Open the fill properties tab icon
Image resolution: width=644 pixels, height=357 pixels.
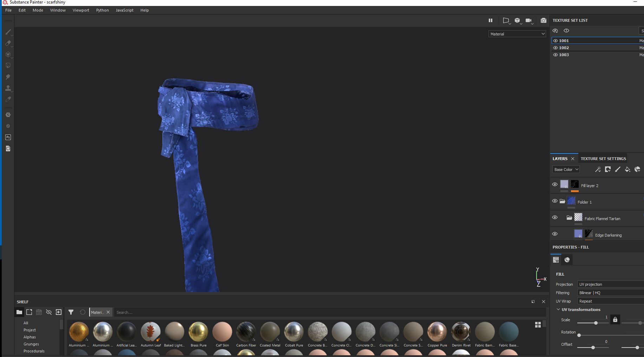(x=556, y=260)
